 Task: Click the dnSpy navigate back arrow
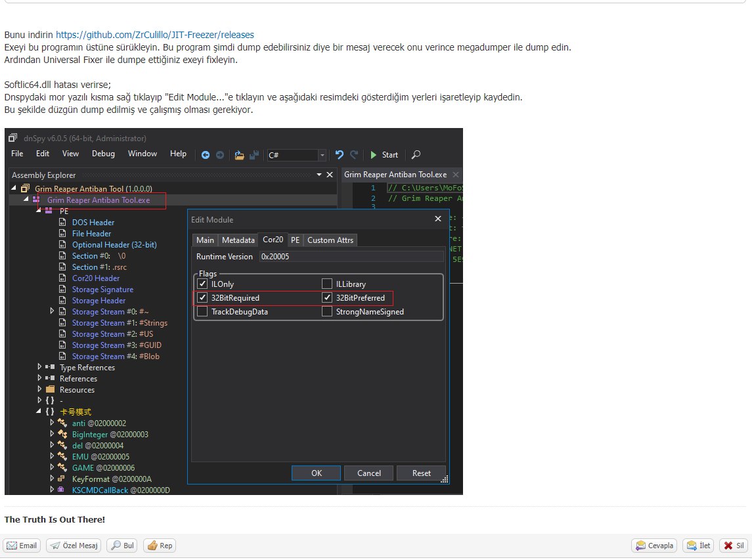206,155
